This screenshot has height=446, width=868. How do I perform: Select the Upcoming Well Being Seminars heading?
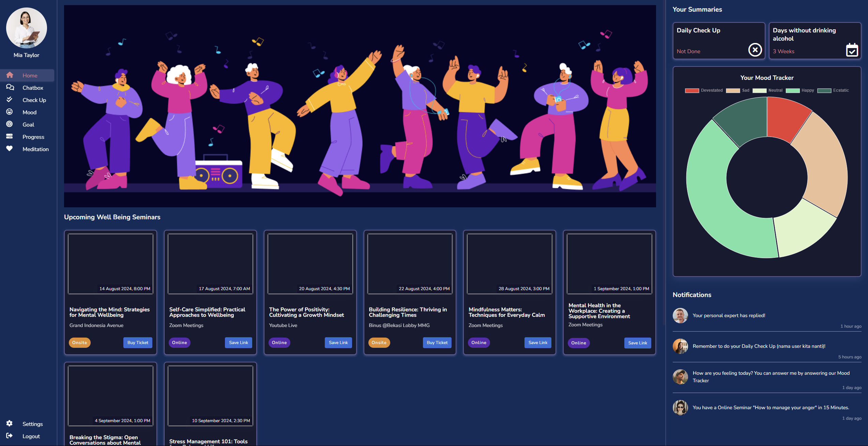(112, 217)
